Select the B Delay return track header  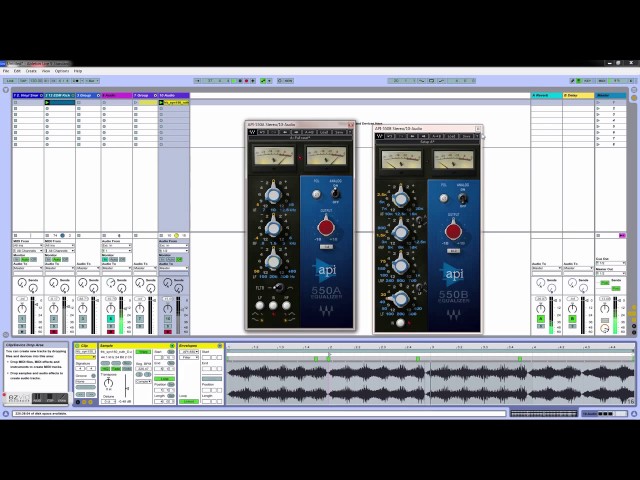coord(578,96)
